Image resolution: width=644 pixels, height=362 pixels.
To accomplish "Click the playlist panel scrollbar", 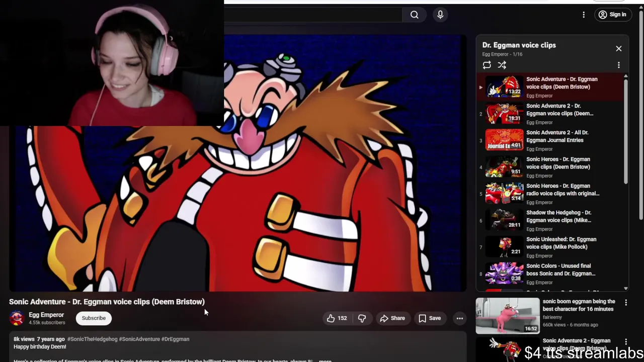I will click(x=626, y=131).
